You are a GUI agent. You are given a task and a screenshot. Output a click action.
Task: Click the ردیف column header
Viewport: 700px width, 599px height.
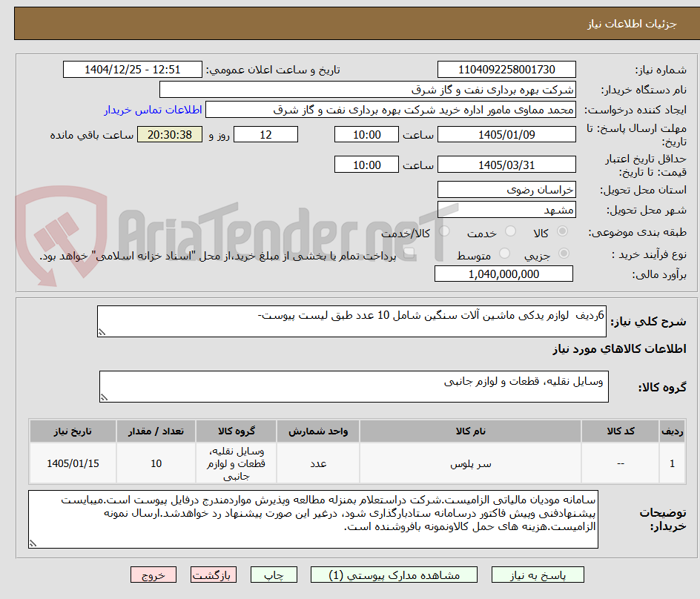(672, 431)
